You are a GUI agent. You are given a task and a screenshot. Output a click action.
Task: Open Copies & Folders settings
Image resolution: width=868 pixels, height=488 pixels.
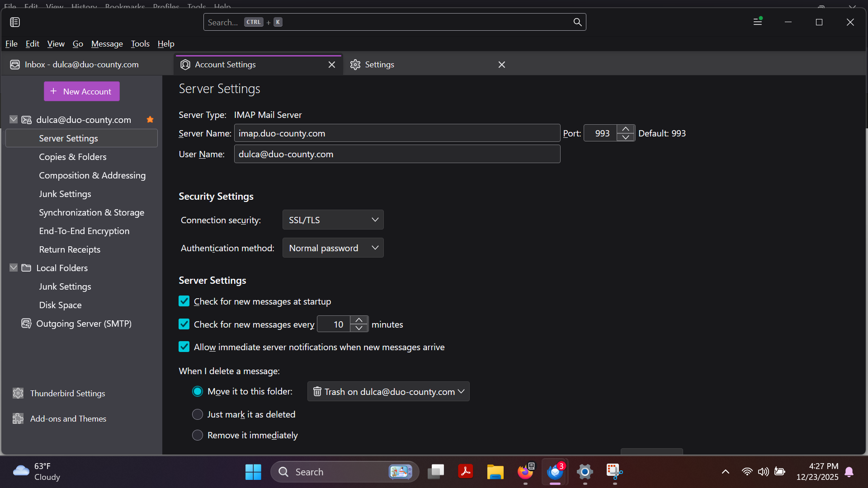[x=72, y=157]
